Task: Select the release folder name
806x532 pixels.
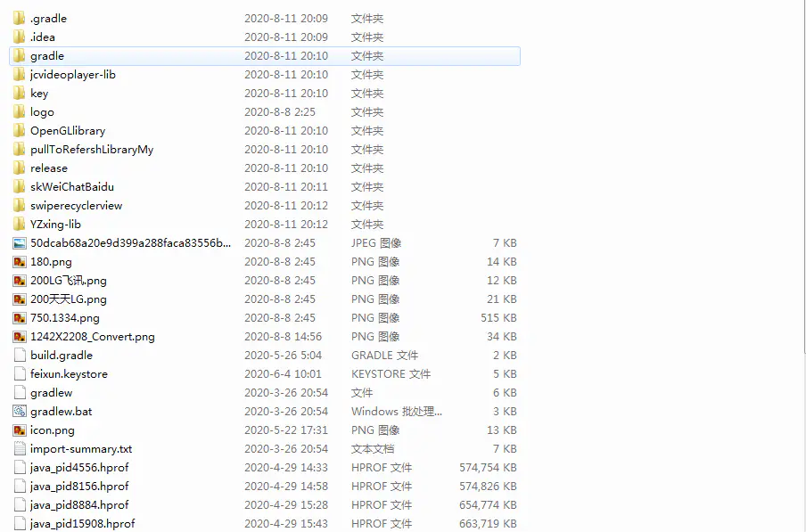Action: [x=49, y=168]
